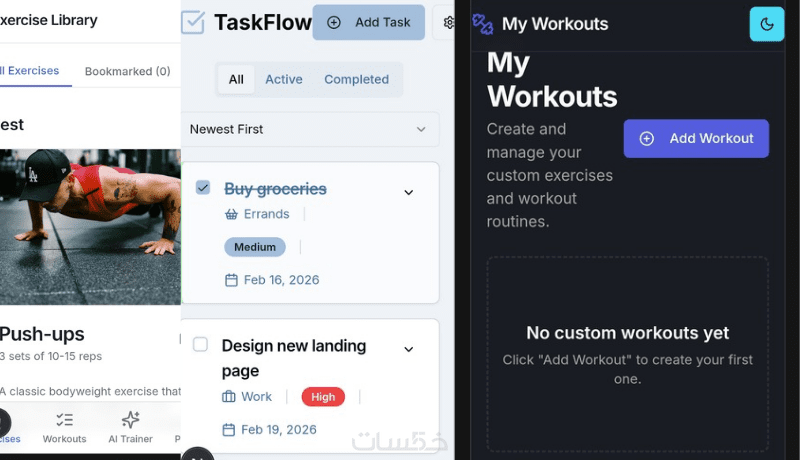Open the Newest First sort dropdown

(312, 129)
